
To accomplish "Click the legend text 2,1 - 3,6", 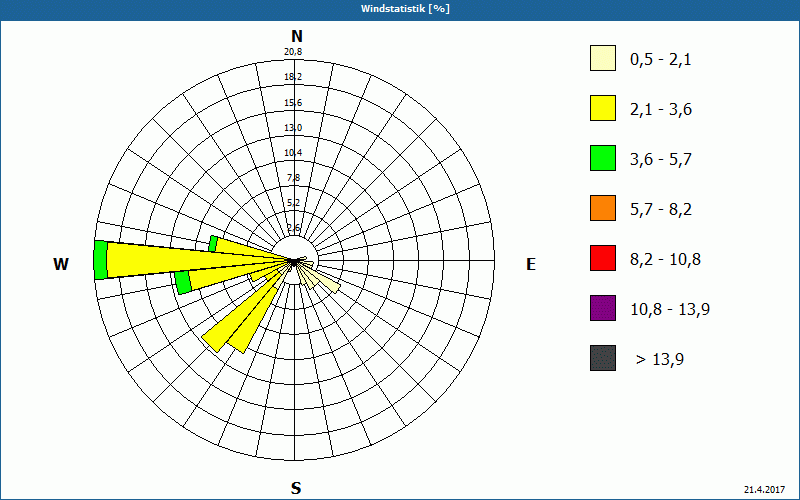I will point(661,110).
